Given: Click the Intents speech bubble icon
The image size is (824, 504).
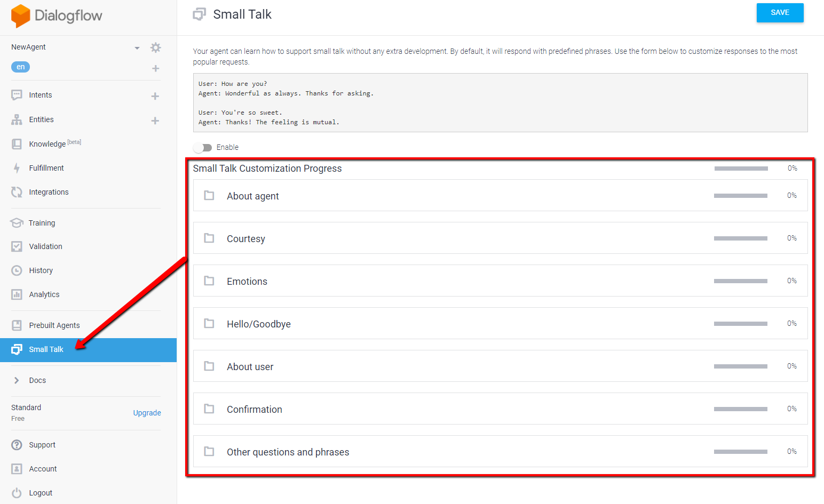Looking at the screenshot, I should [17, 95].
